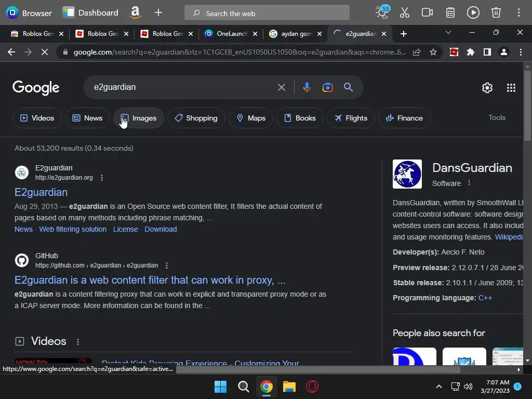The image size is (532, 399).
Task: Open the Chrome three-dot menu
Action: tap(521, 52)
